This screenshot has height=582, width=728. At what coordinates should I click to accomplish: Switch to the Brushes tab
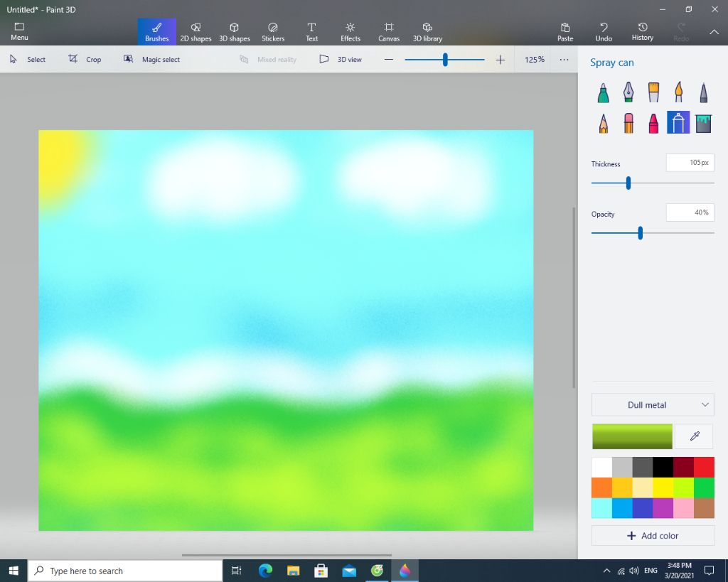pyautogui.click(x=157, y=32)
